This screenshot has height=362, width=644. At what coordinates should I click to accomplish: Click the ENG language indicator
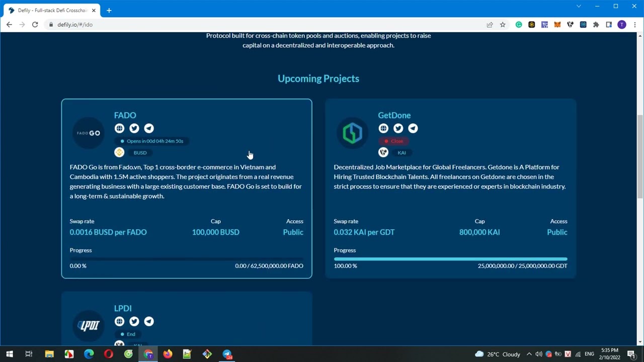(x=590, y=354)
